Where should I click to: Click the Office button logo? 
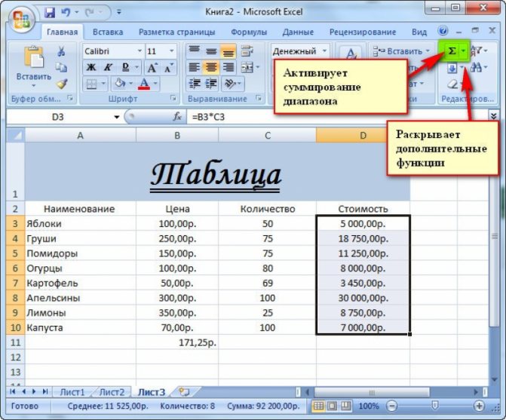(x=21, y=19)
